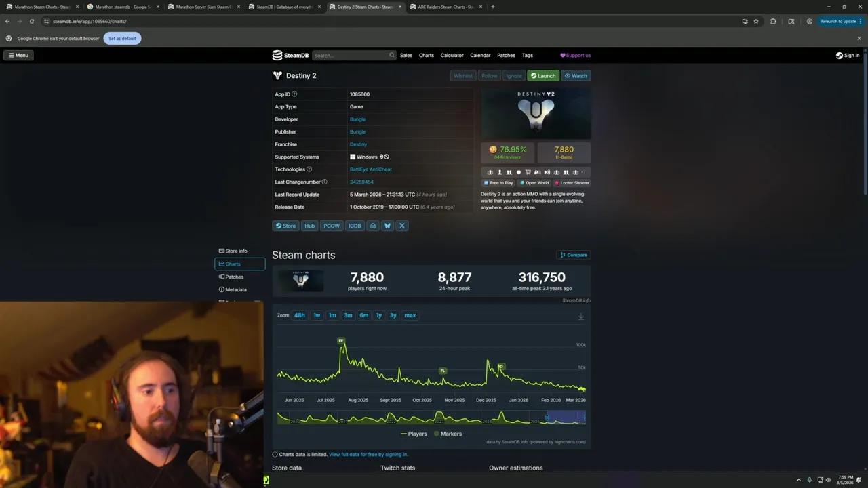Switch to the Store info sidebar tab
868x488 pixels.
coord(239,251)
